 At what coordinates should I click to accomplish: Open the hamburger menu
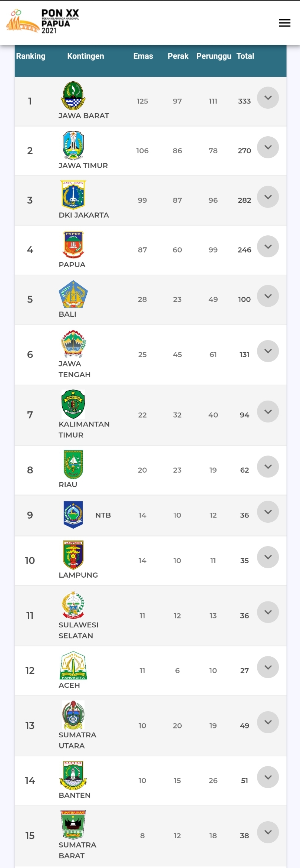point(284,23)
